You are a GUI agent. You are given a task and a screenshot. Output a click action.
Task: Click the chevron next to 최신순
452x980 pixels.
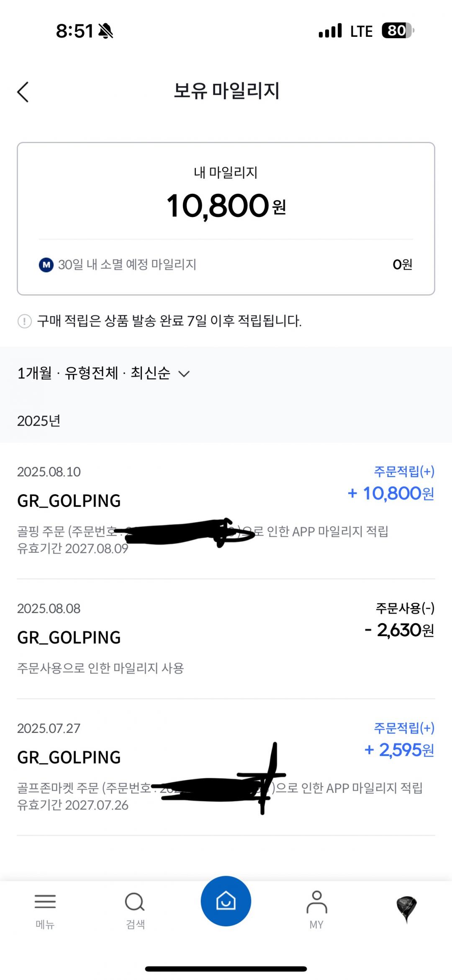click(x=184, y=374)
